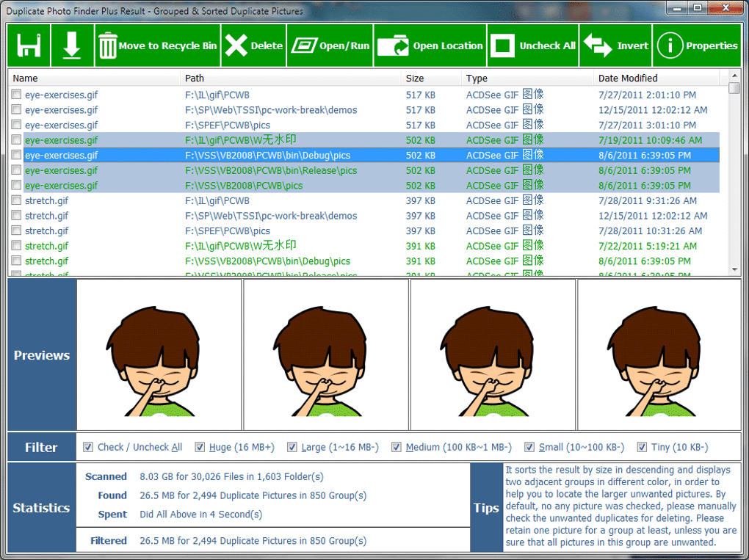
Task: Toggle Check / Uncheck All filter checkbox
Action: [88, 447]
